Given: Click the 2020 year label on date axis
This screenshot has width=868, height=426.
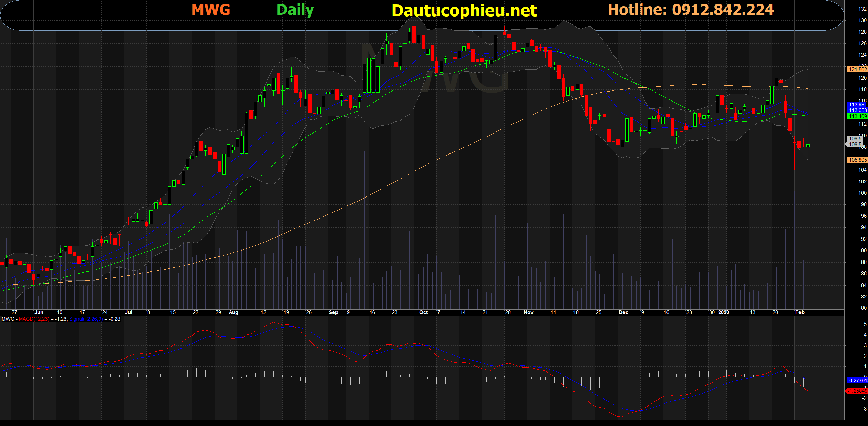Looking at the screenshot, I should pyautogui.click(x=724, y=312).
